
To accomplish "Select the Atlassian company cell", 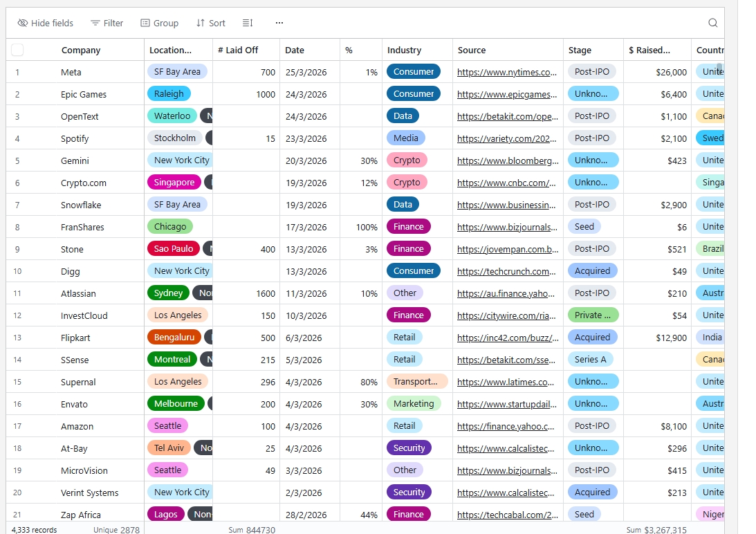I will click(x=99, y=294).
